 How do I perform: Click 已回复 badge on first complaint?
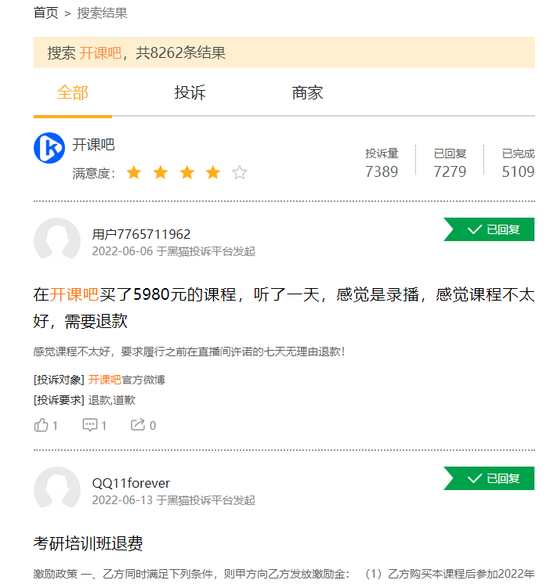[x=489, y=229]
